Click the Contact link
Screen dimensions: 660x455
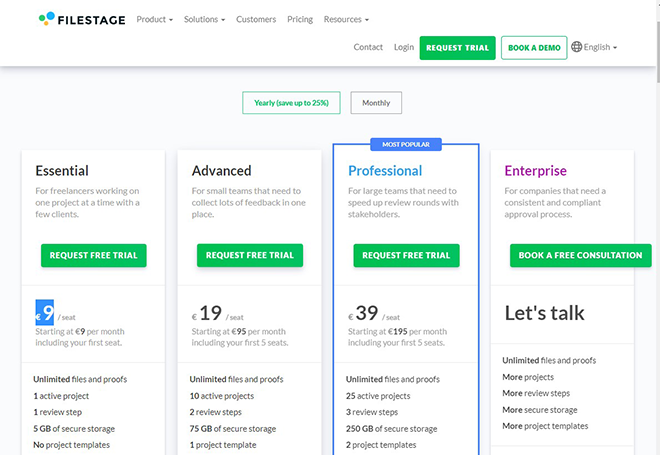[x=368, y=47]
